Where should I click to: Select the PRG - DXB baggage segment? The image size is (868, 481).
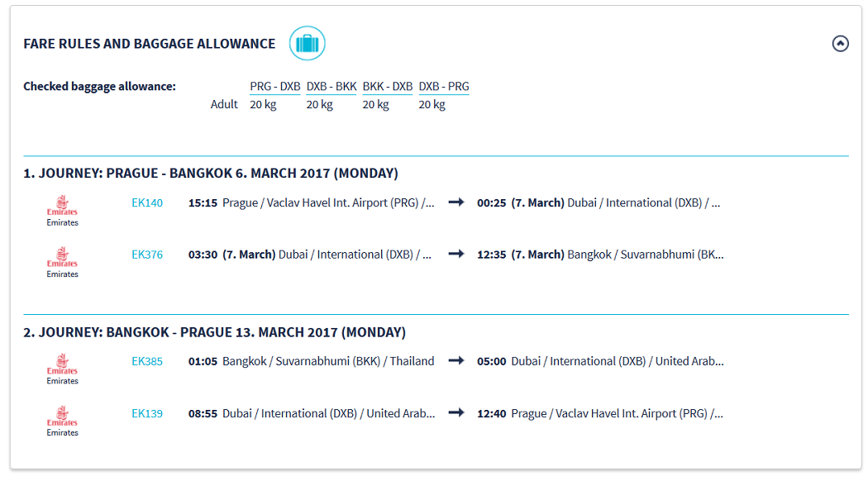[274, 87]
